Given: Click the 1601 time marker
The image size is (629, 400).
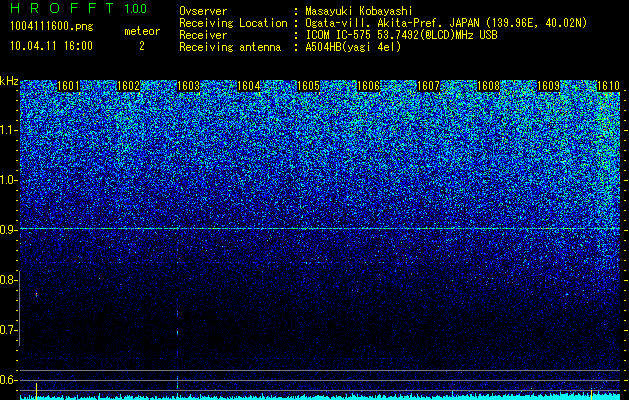Looking at the screenshot, I should click(x=68, y=86).
